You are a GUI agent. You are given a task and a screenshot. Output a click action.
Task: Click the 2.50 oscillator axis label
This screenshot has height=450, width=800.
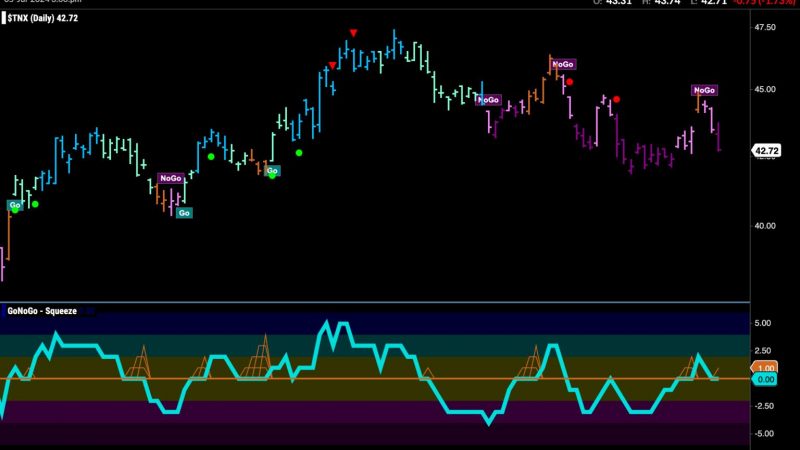[763, 351]
